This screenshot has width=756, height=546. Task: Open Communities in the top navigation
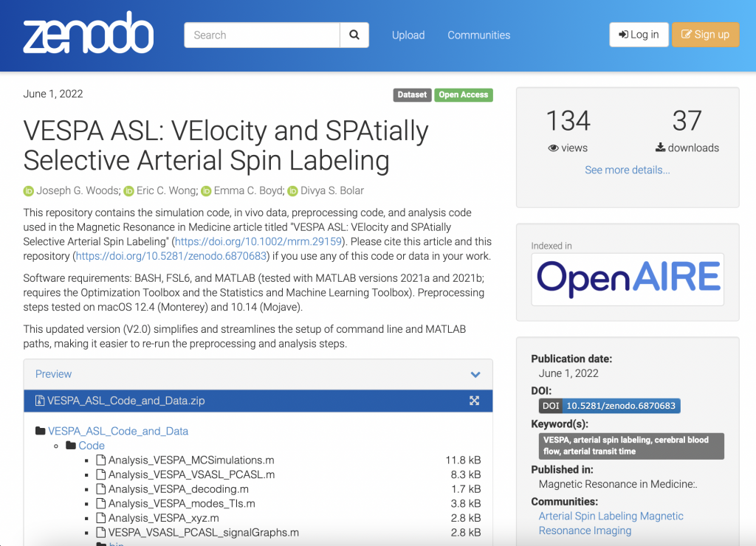click(x=478, y=35)
